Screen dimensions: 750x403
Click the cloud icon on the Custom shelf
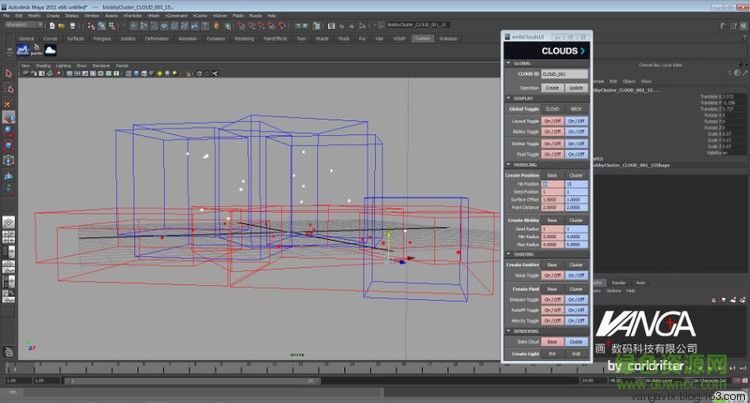(x=50, y=49)
